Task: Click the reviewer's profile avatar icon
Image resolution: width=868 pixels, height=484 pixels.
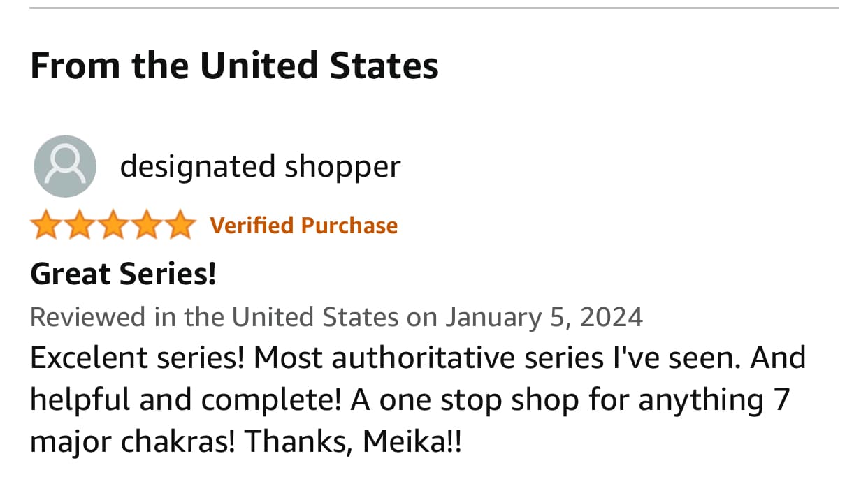Action: point(65,166)
